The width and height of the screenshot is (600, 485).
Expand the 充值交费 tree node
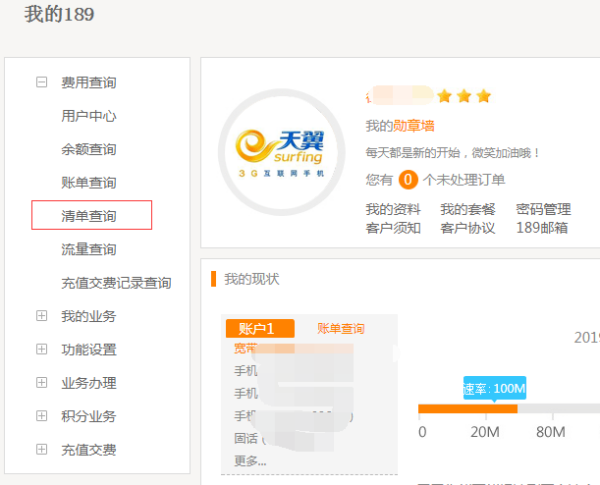pyautogui.click(x=42, y=449)
